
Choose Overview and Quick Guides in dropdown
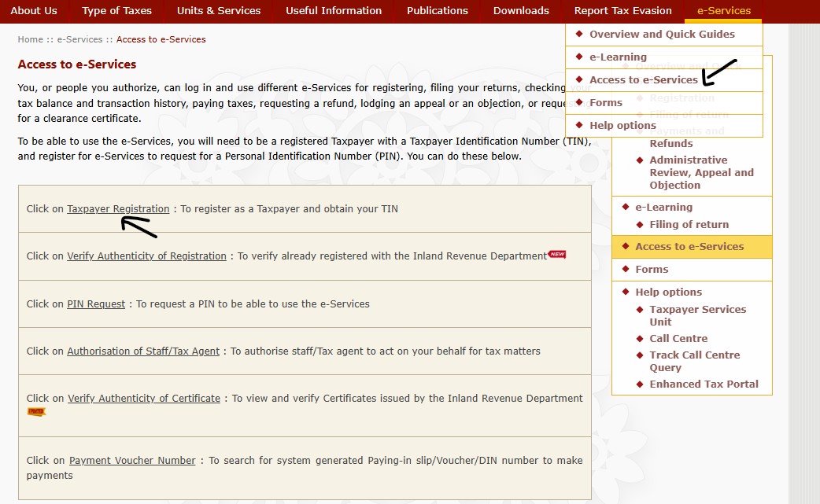(662, 34)
